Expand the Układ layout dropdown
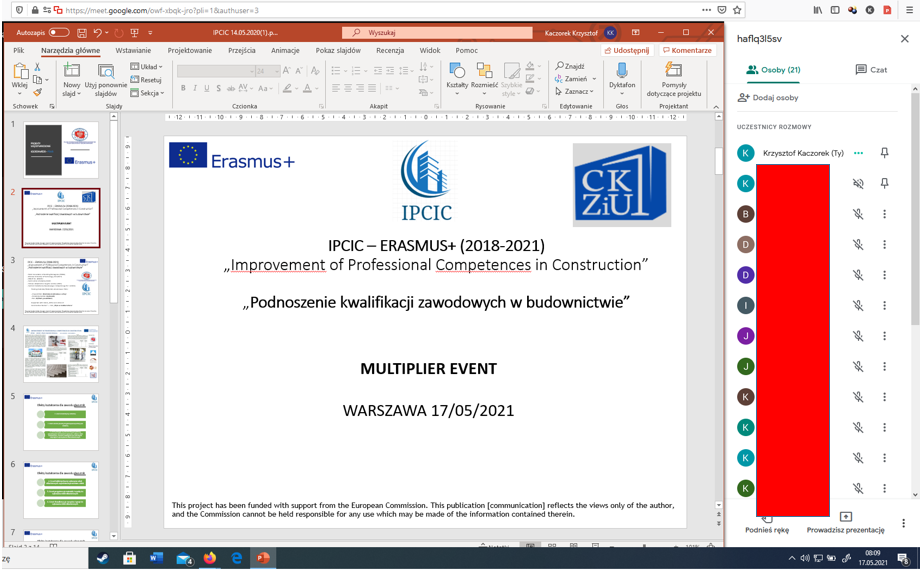The image size is (922, 570). tap(146, 66)
